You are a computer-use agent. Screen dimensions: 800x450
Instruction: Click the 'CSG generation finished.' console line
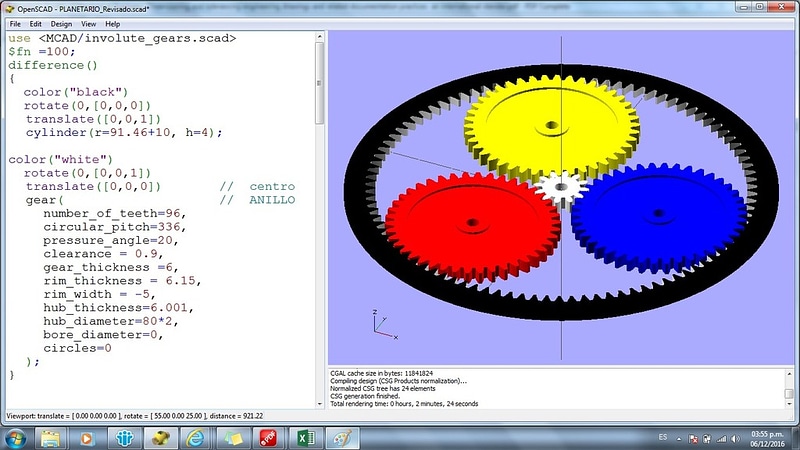tap(365, 396)
